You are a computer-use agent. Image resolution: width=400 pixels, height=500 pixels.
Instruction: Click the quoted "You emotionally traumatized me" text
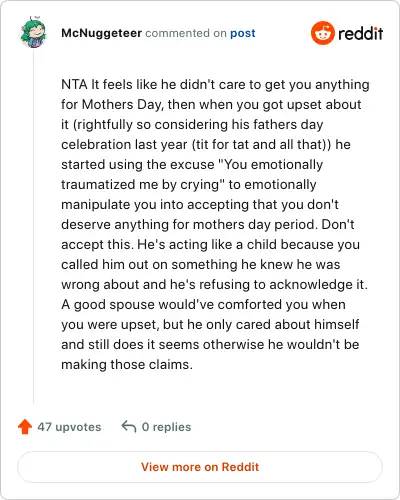[x=192, y=174]
